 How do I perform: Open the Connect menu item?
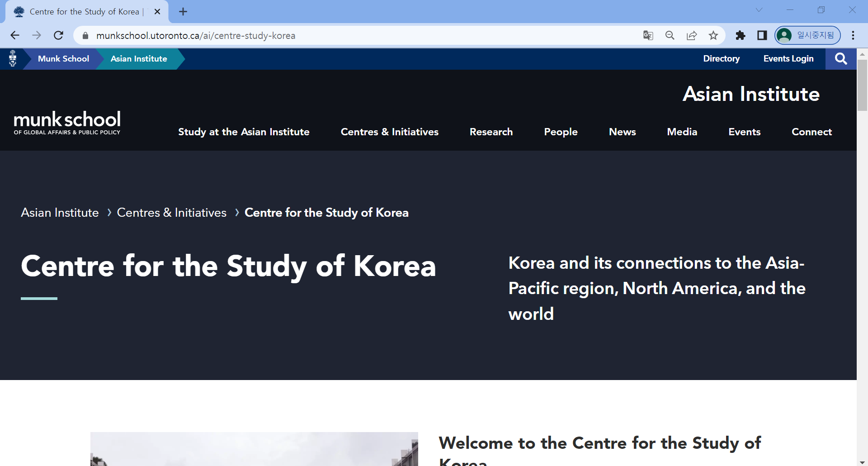pyautogui.click(x=811, y=132)
